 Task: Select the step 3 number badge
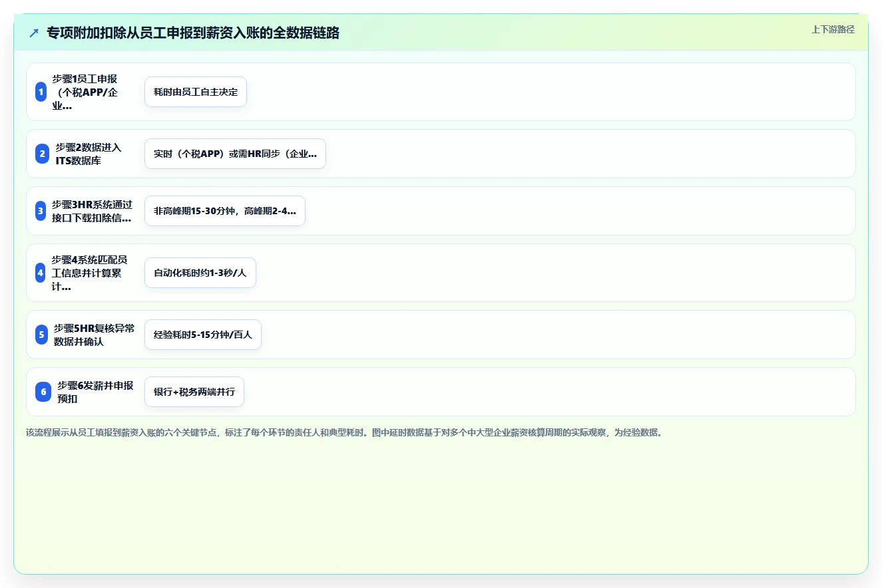(41, 211)
